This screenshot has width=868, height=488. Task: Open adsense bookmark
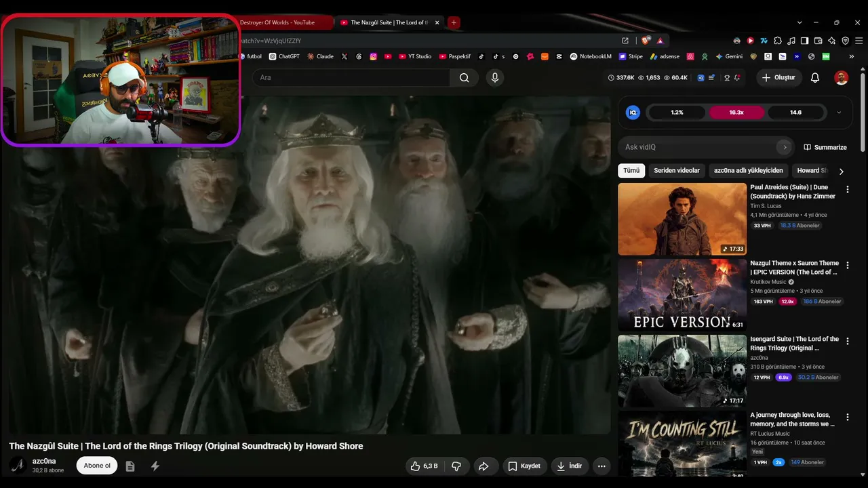pyautogui.click(x=665, y=57)
